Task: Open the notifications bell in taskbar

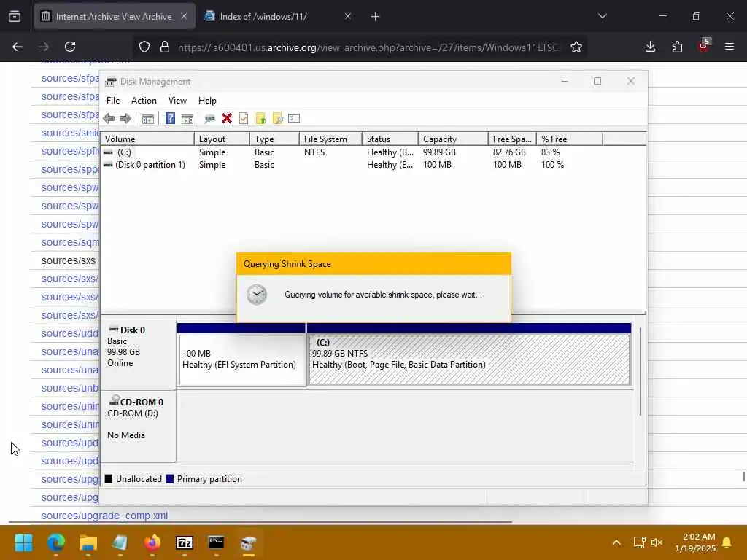Action: [727, 542]
